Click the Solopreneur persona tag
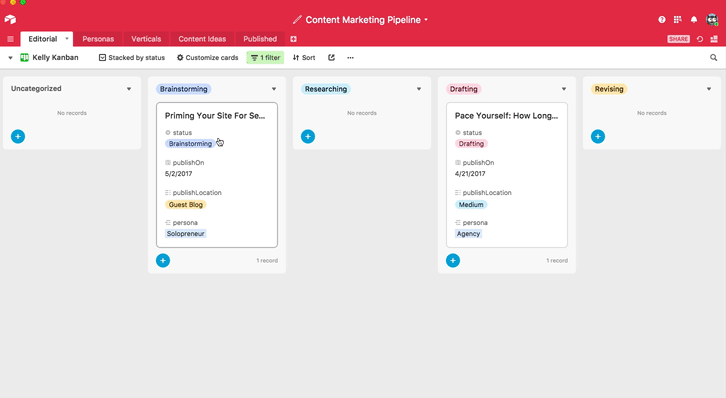Screen dimensions: 726x398 [186, 234]
